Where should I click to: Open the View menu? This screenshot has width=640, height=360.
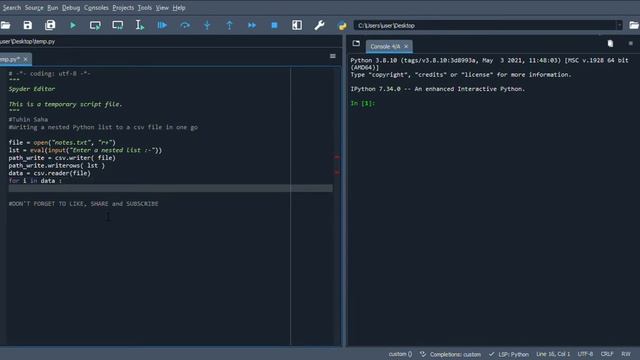[162, 8]
